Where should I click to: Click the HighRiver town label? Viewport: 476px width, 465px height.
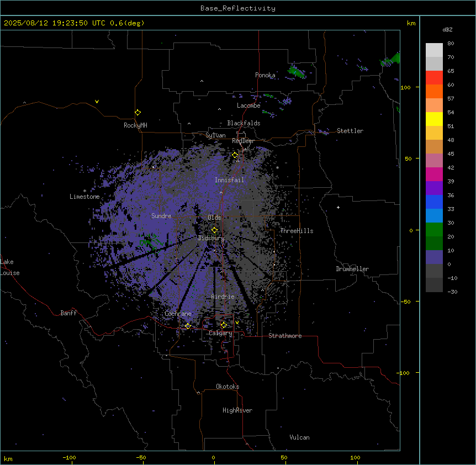237,410
